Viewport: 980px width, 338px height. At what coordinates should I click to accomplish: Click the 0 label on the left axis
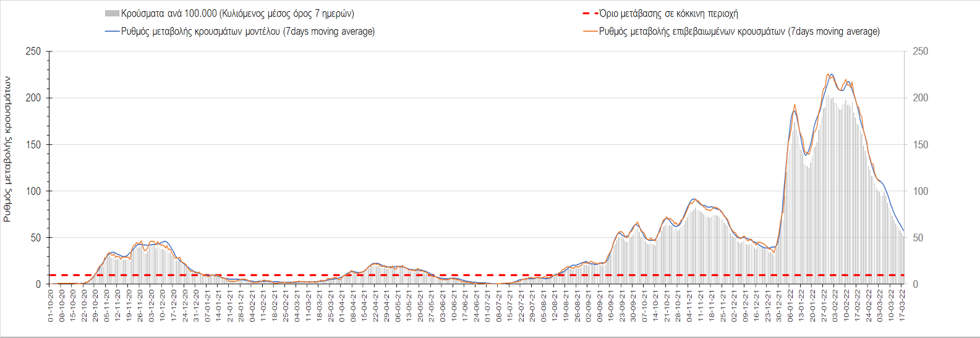[38, 285]
